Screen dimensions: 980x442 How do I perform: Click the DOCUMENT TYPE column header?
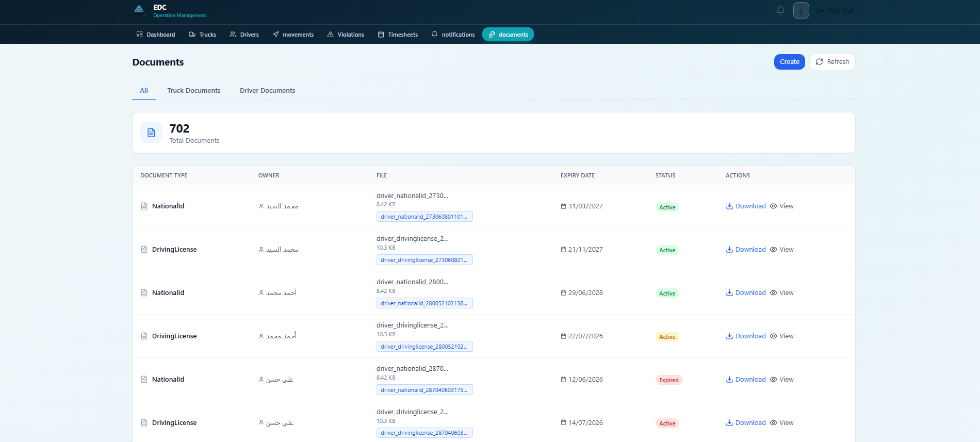164,175
